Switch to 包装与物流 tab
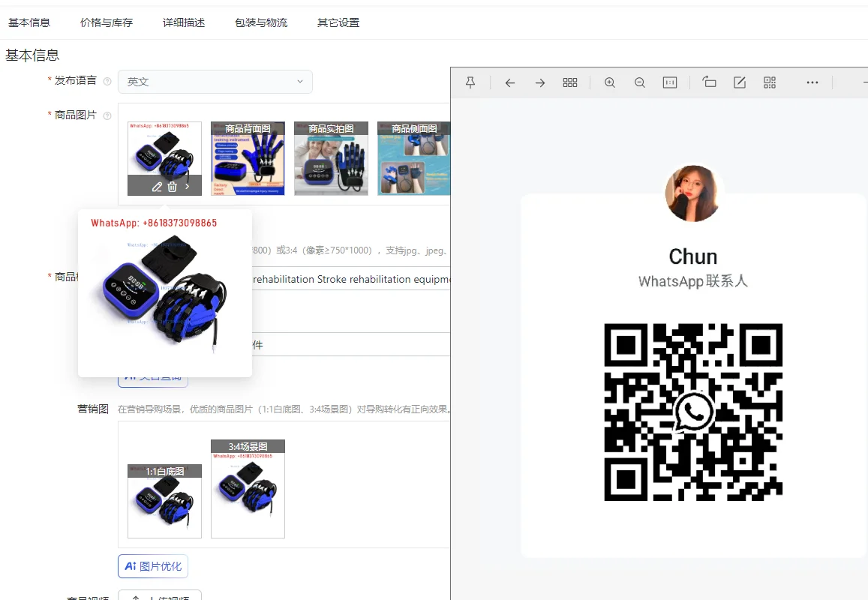 click(261, 22)
